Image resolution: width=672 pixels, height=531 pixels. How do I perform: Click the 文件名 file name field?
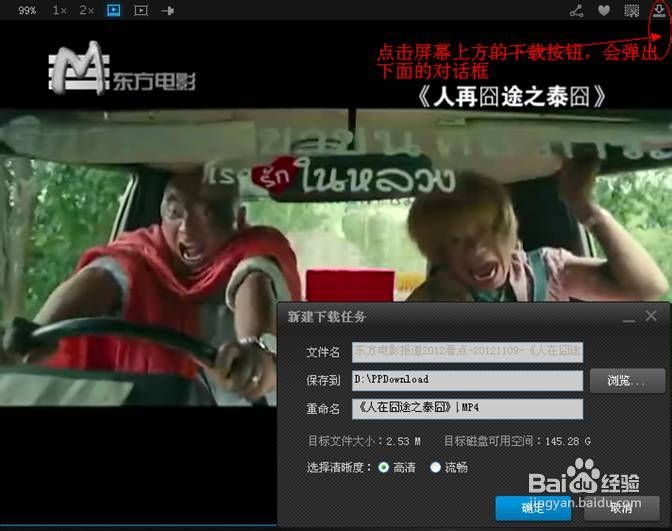[467, 352]
